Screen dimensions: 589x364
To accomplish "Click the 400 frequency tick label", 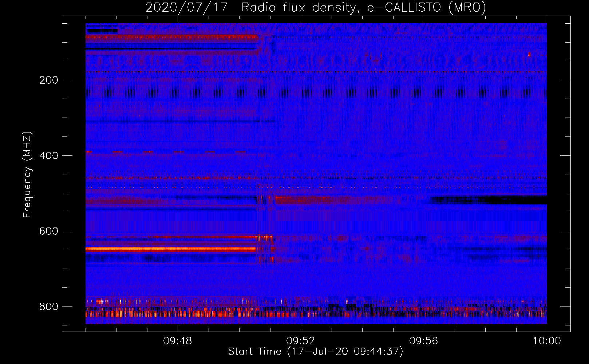I will [x=49, y=156].
